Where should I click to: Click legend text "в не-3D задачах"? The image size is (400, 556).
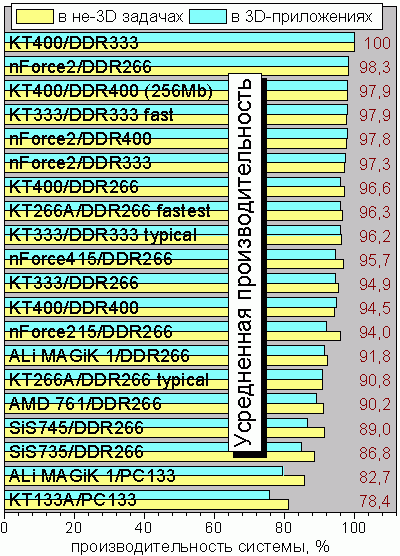(120, 17)
